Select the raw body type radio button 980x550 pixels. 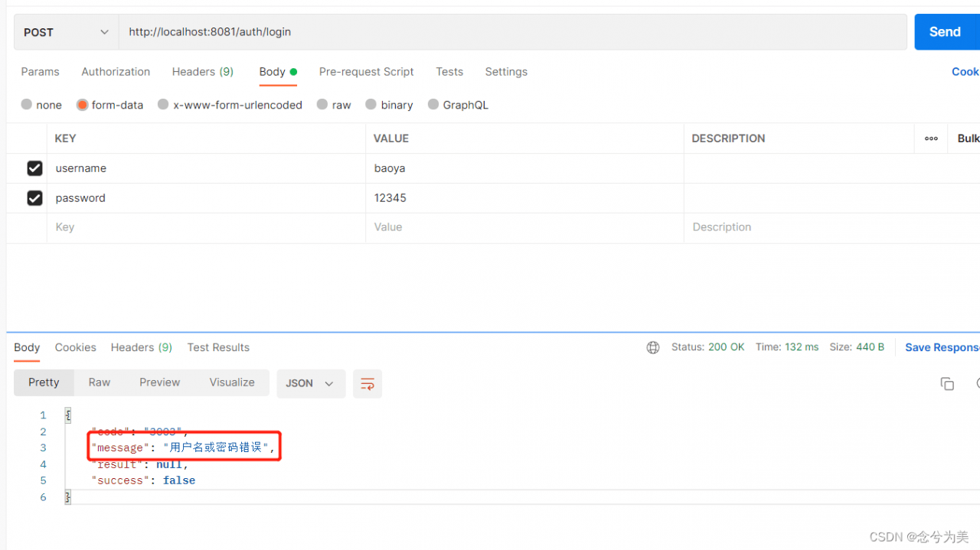[322, 105]
